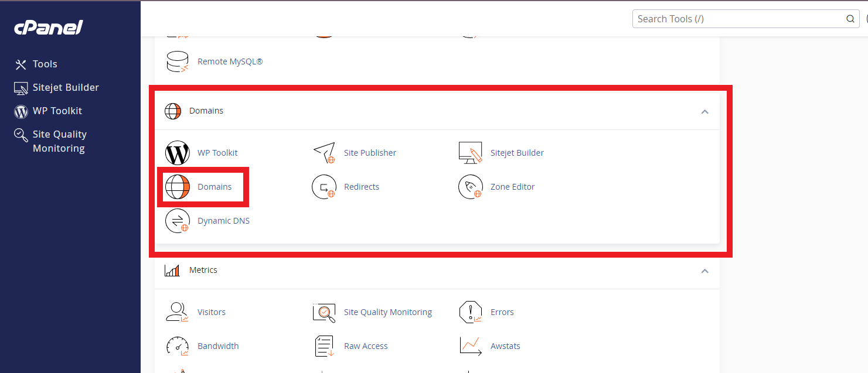Click the Domains section globe icon

pyautogui.click(x=173, y=111)
